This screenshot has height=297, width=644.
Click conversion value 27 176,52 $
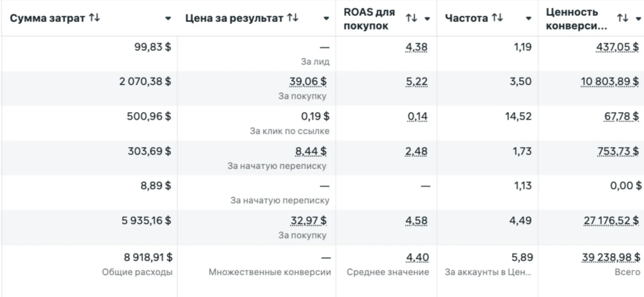tap(611, 221)
